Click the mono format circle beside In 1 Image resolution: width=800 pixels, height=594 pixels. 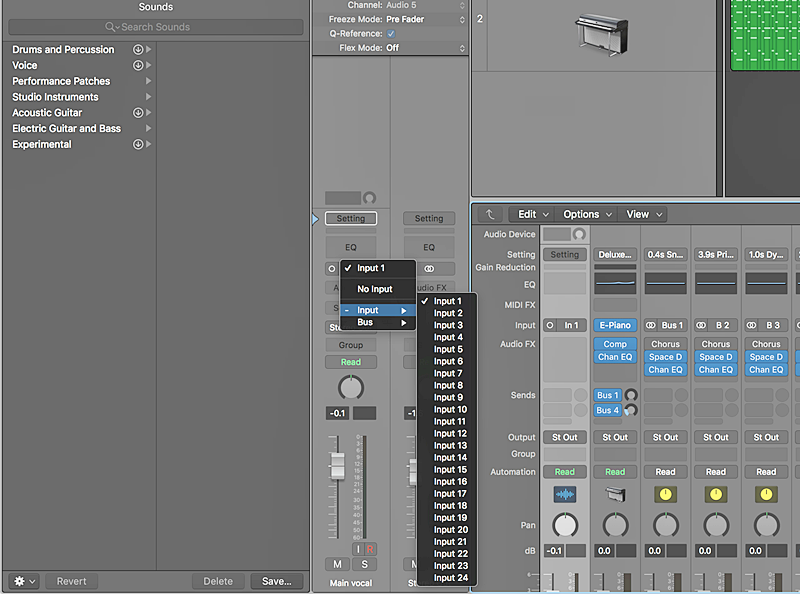point(550,325)
